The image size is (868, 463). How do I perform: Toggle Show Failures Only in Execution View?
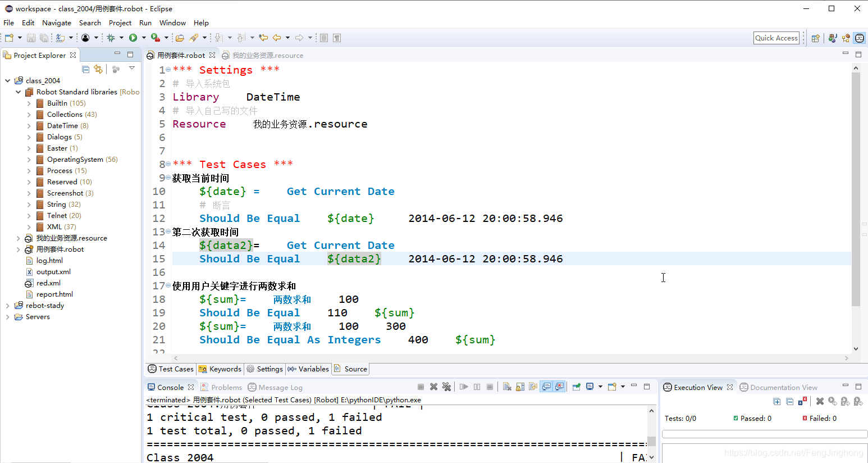tap(802, 401)
